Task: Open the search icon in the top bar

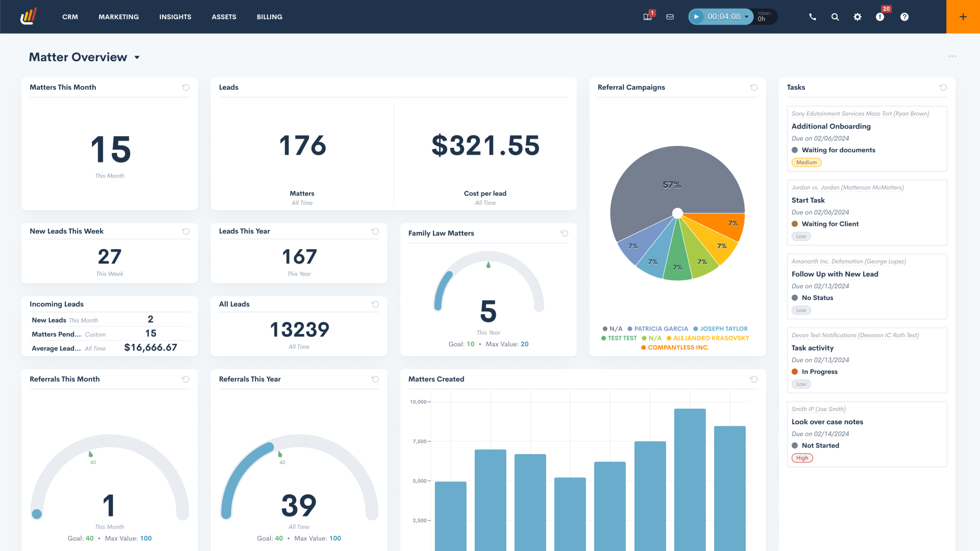Action: [x=835, y=17]
